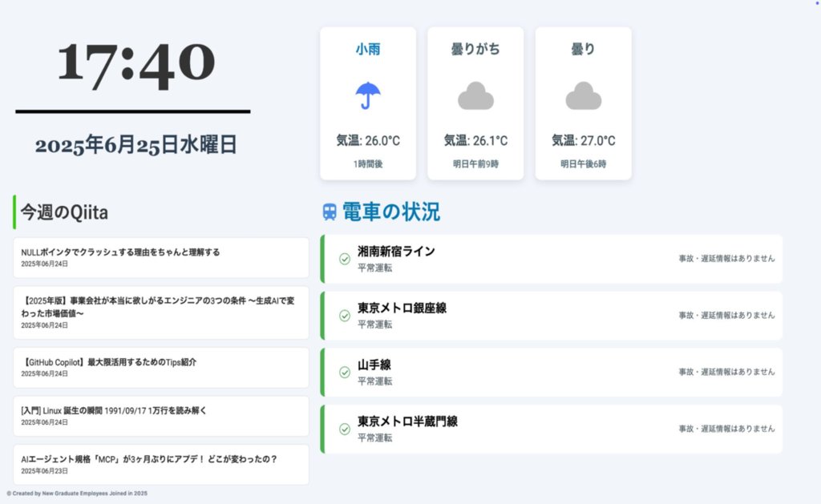Select the 小雨 weather card
The height and width of the screenshot is (504, 821).
[368, 103]
